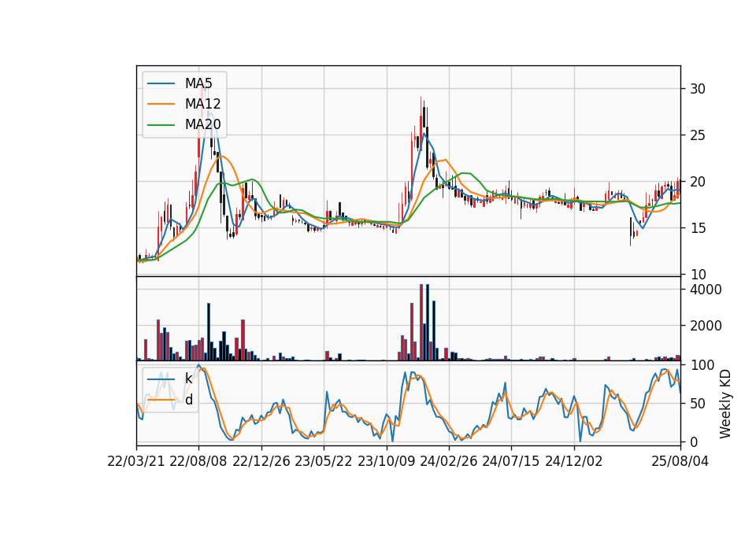Click the MA5 legend label
The height and width of the screenshot is (543, 756).
tap(198, 83)
